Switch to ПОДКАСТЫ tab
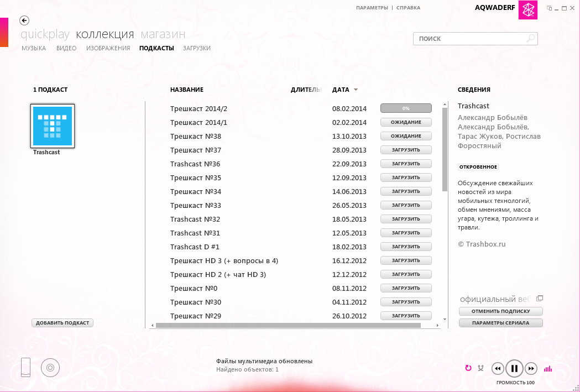The width and height of the screenshot is (580, 392). coord(156,48)
